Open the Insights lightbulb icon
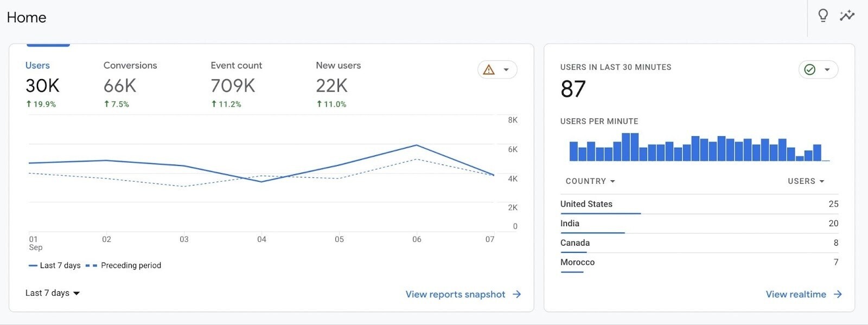 [x=822, y=16]
